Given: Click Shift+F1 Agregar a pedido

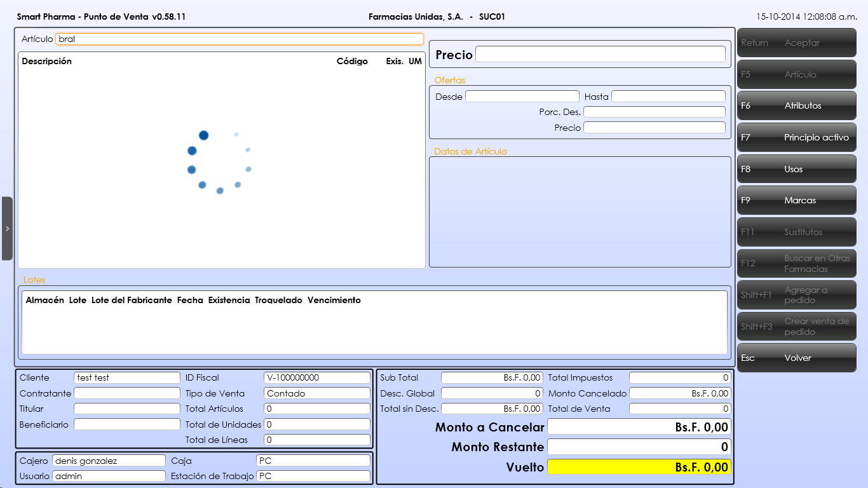Looking at the screenshot, I should click(797, 295).
